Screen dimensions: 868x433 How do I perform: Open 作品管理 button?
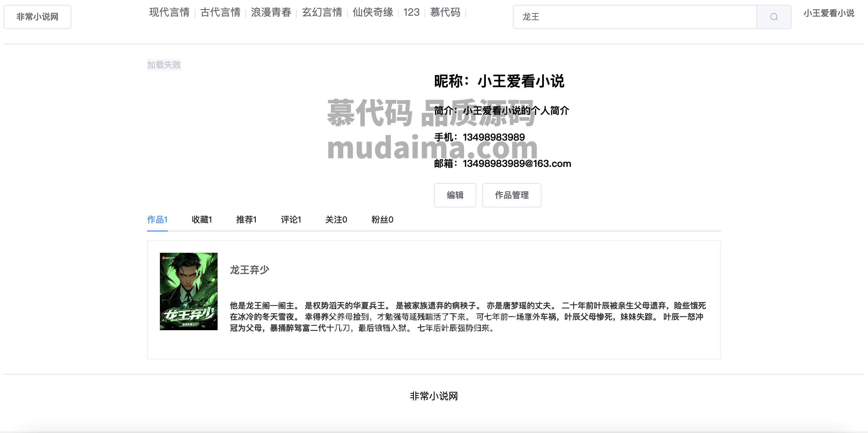pyautogui.click(x=512, y=195)
